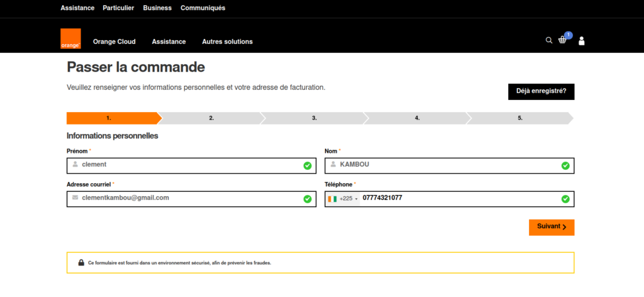
Task: Select step 5 in the progress bar
Action: click(x=519, y=118)
